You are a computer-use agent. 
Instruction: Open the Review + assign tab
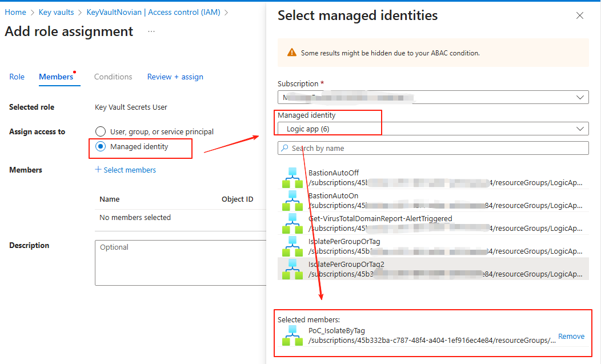pos(175,77)
